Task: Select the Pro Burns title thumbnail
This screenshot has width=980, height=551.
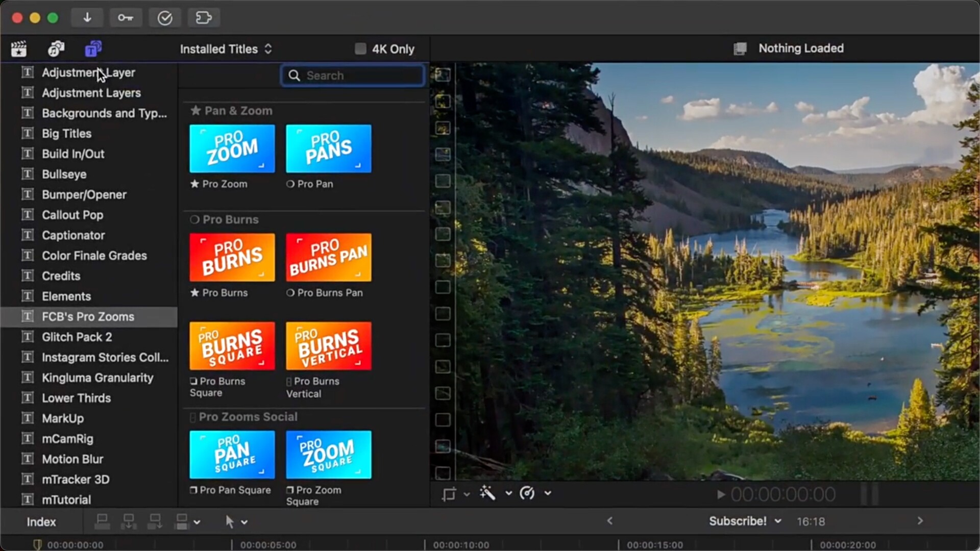Action: (232, 257)
